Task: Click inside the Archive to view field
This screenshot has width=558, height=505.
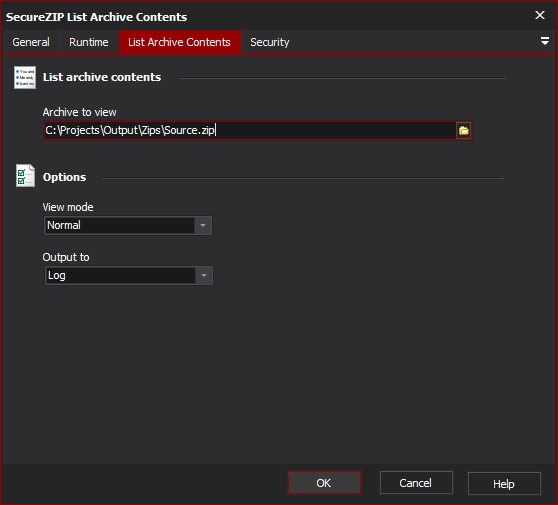Action: [250, 131]
